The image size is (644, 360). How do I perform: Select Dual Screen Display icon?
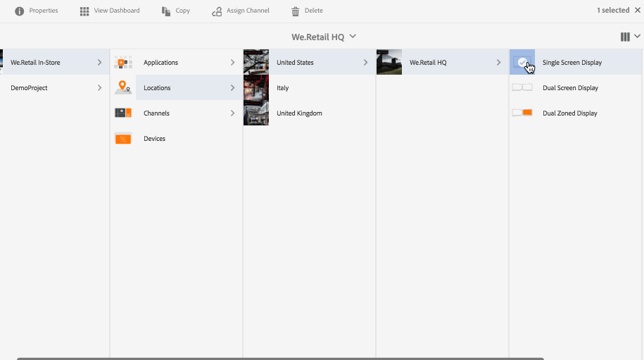coord(522,87)
